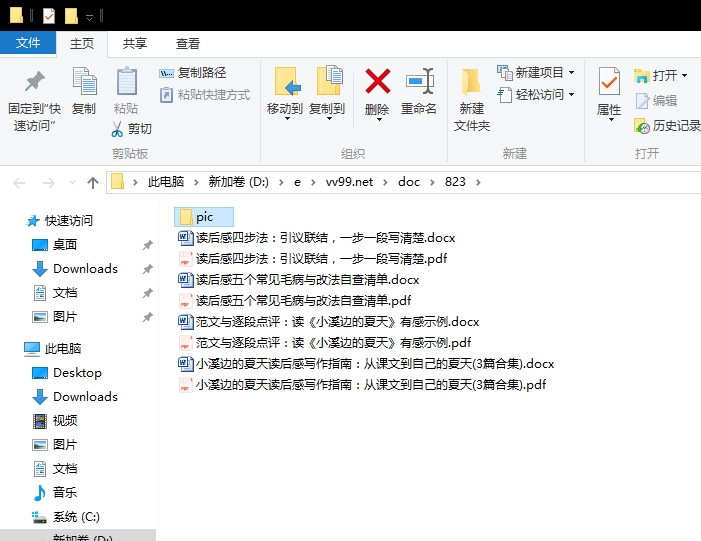The height and width of the screenshot is (541, 701).
Task: Select 小溪边的夏天读后感写作指南 pdf file
Action: coord(362,385)
